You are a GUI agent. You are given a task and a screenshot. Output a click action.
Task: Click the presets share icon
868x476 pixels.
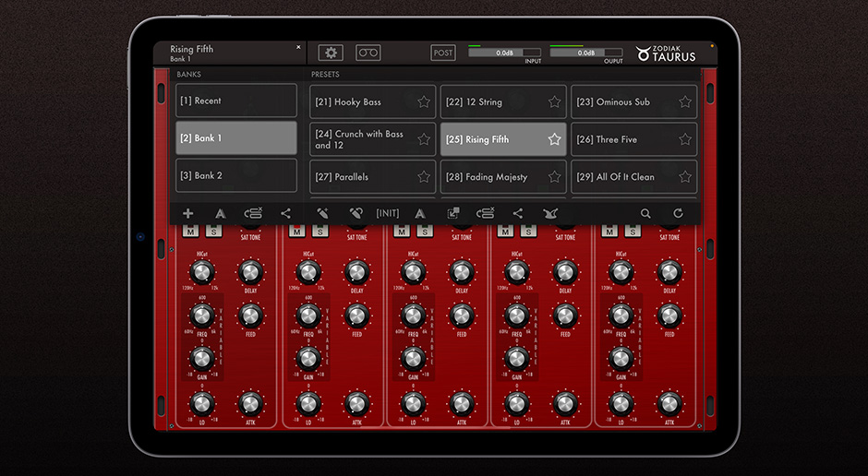click(x=517, y=213)
